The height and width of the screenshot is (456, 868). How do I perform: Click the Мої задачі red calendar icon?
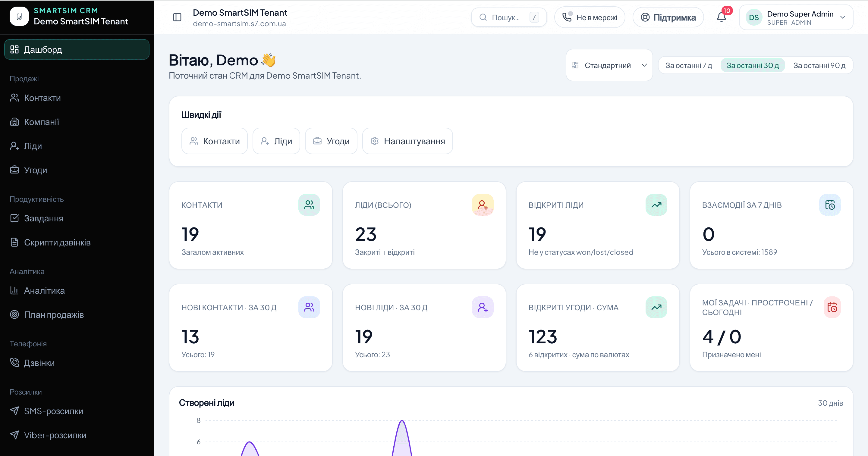[x=832, y=307]
